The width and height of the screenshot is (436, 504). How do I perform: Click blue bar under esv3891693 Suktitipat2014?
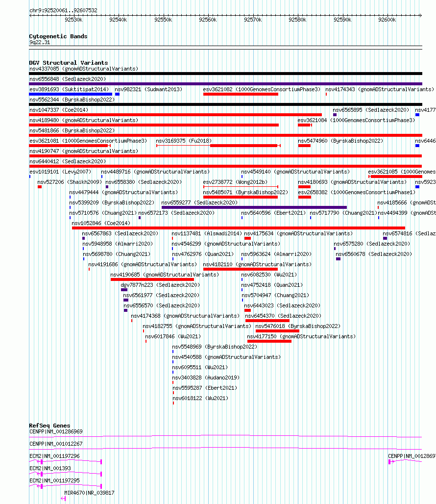click(71, 94)
